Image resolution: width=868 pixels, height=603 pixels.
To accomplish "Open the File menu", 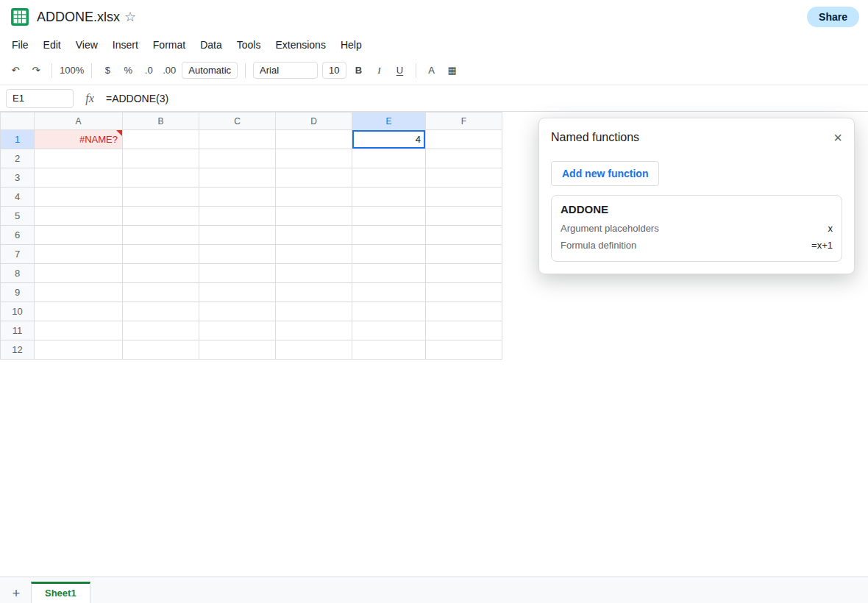I will click(x=20, y=45).
